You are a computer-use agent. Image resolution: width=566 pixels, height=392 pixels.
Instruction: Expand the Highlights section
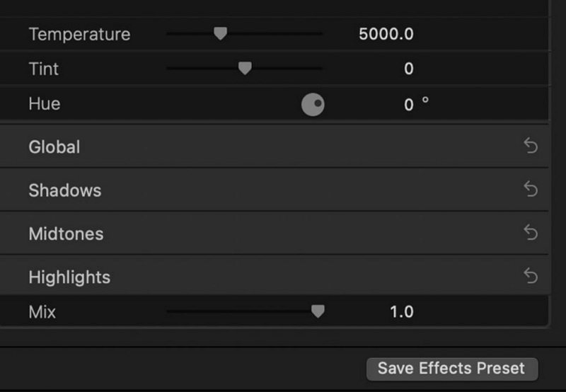(x=69, y=277)
